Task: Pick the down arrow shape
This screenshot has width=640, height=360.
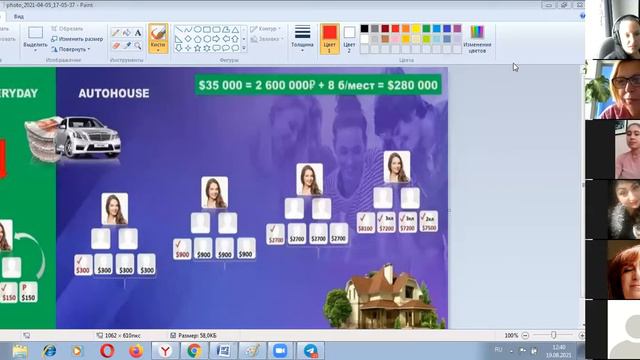Action: point(179,48)
